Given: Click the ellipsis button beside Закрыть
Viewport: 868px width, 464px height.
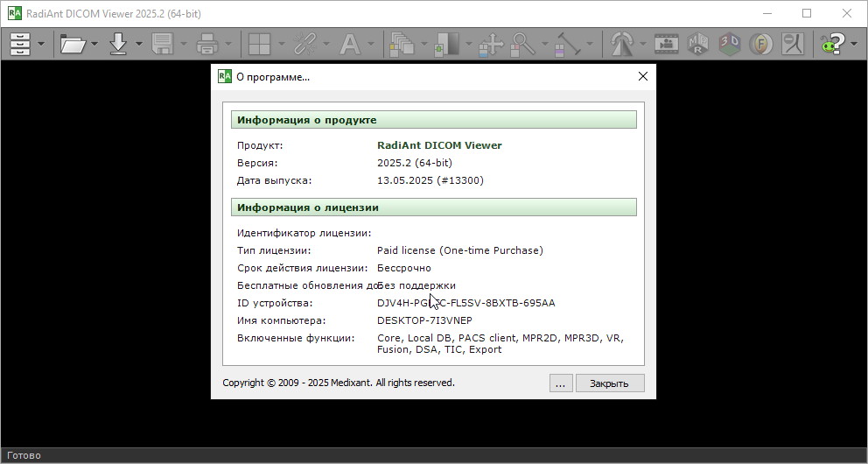Looking at the screenshot, I should pyautogui.click(x=561, y=383).
